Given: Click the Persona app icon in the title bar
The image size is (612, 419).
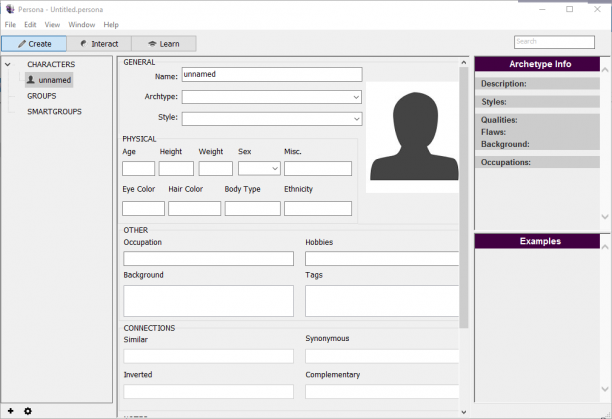Looking at the screenshot, I should click(x=10, y=9).
